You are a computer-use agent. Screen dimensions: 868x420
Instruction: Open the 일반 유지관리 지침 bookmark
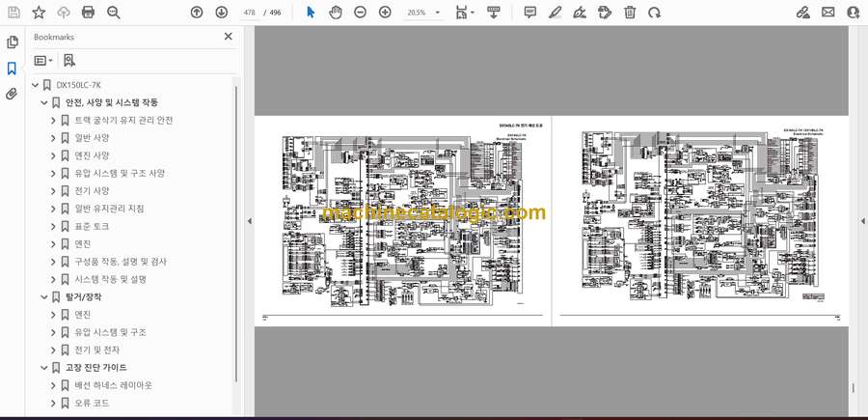110,209
